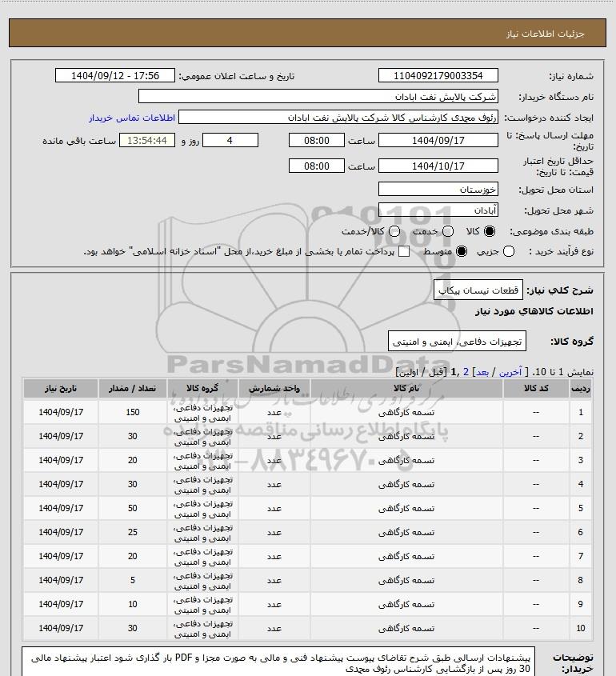This screenshot has width=616, height=676.
Task: Click quantity 25 in row 6
Action: (x=132, y=533)
